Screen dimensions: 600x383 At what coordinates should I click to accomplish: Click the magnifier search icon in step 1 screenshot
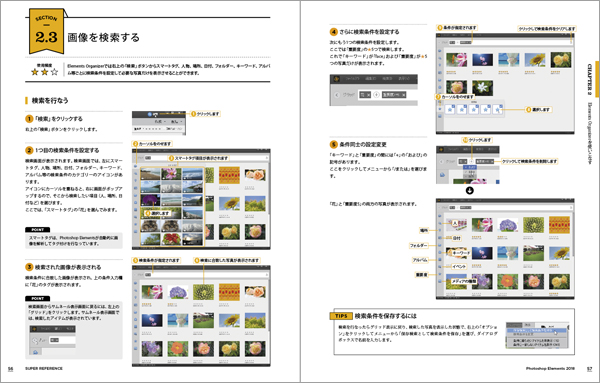(150, 114)
